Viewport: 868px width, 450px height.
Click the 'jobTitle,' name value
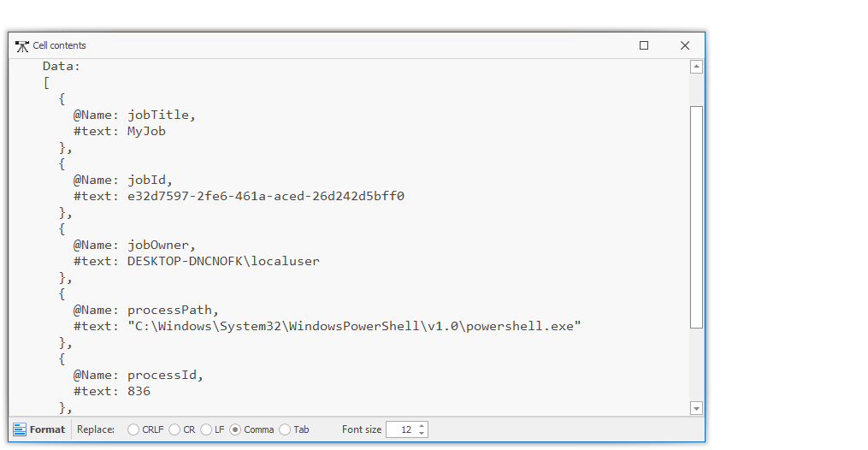pos(162,115)
